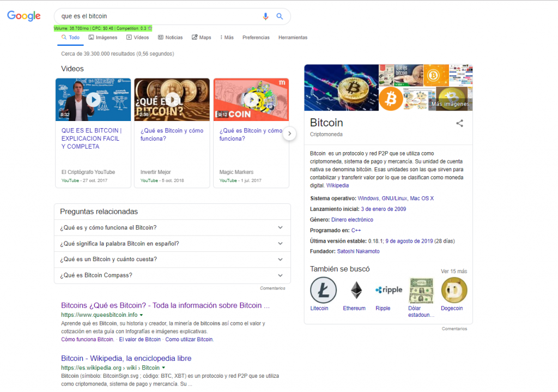The image size is (558, 392).
Task: Open the Satoshi Nakamoto link
Action: click(x=358, y=251)
